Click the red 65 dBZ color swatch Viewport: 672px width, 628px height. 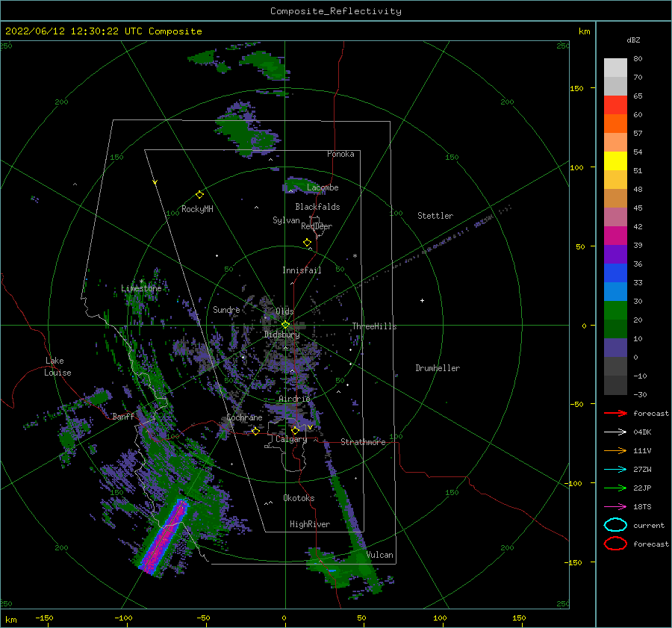615,105
